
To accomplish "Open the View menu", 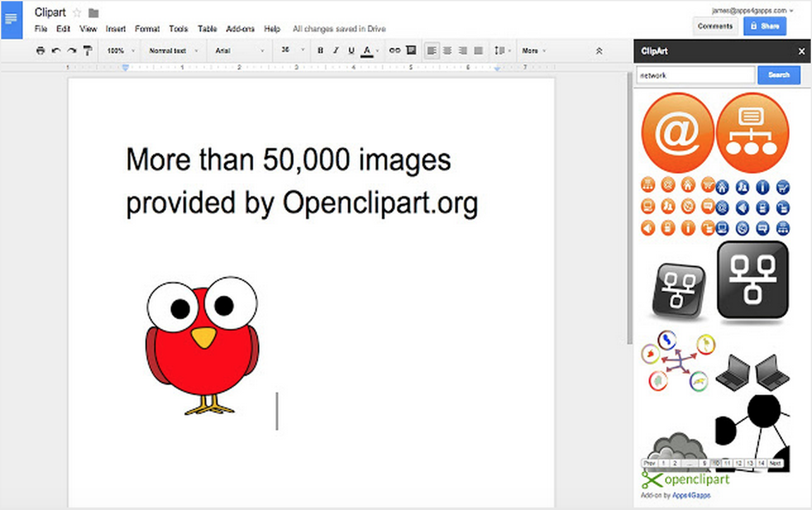I will point(89,29).
